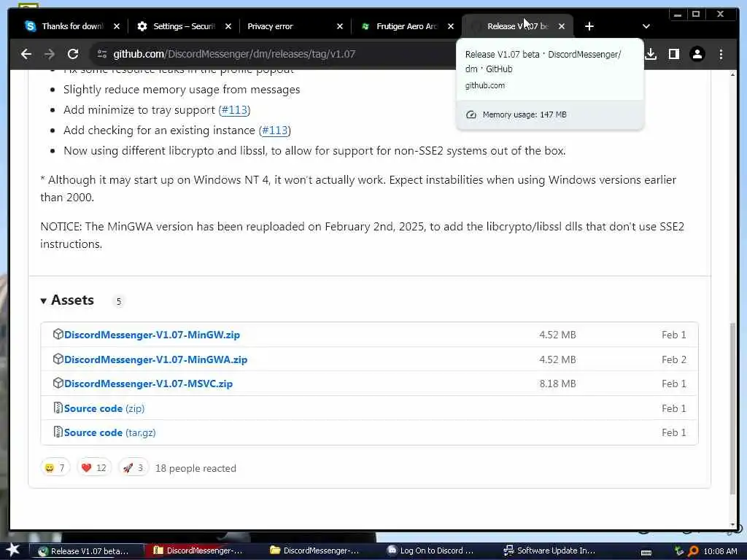Viewport: 747px width, 560px height.
Task: Click the Feb 2 date for MinGWA.zip
Action: pos(674,359)
